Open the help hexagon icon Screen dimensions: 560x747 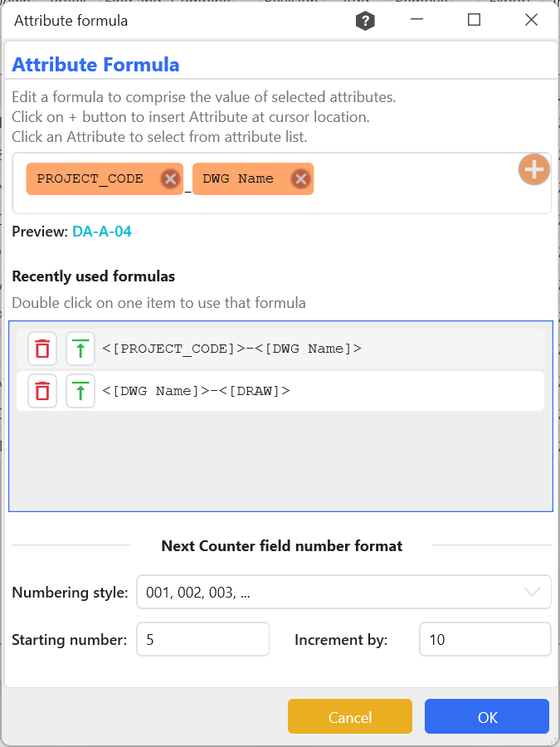[365, 21]
